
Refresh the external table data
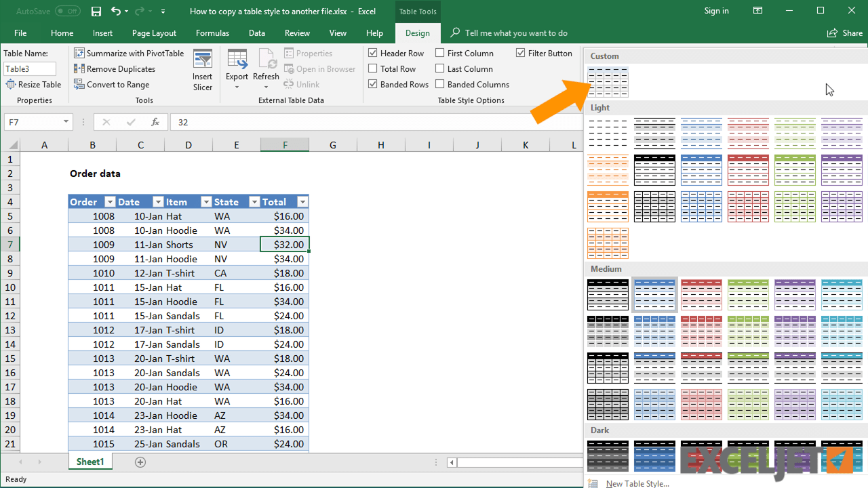(x=266, y=69)
